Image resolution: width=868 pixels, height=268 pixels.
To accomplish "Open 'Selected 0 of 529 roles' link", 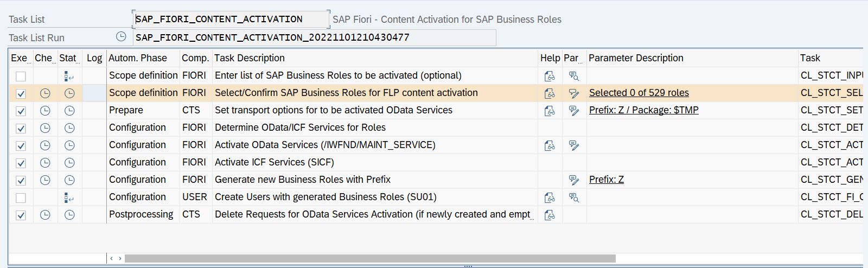I will tap(639, 93).
